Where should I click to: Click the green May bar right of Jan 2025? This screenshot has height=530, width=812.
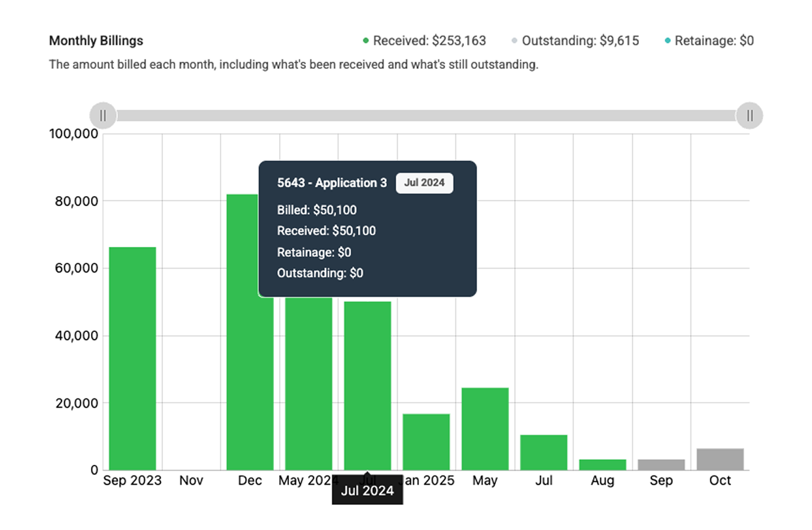[485, 429]
